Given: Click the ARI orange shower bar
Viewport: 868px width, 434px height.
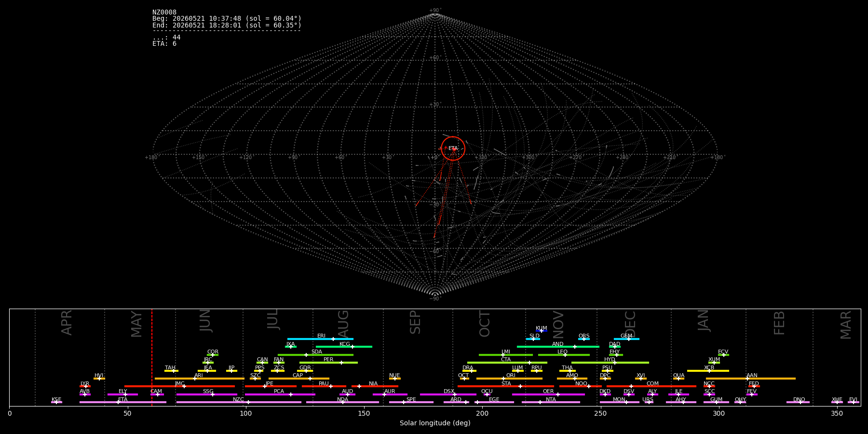Looking at the screenshot, I should pos(200,379).
